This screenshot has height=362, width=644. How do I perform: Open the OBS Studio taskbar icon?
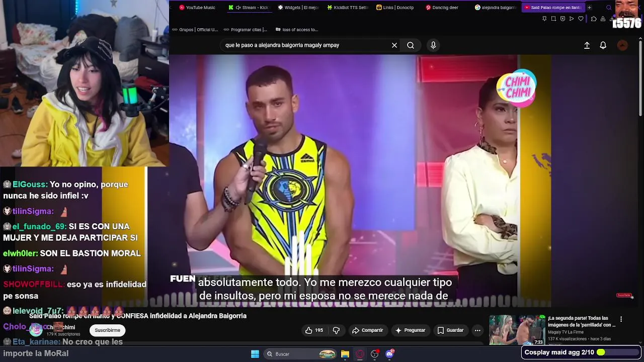(374, 354)
